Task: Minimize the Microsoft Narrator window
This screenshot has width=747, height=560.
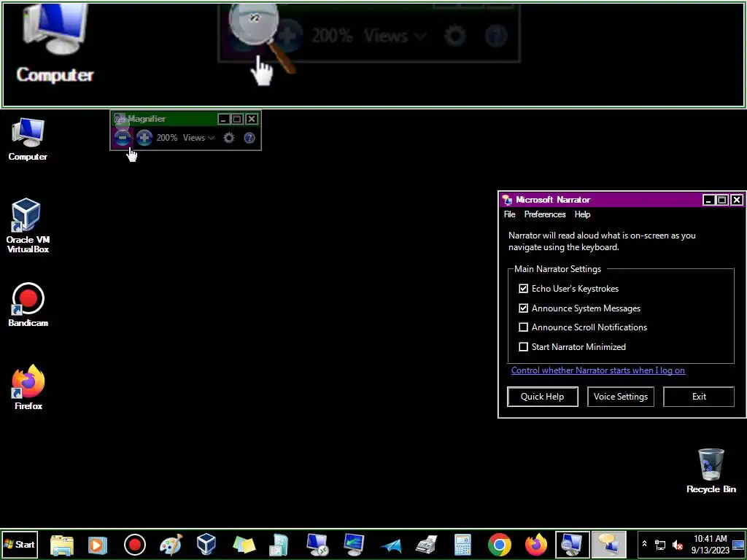Action: pyautogui.click(x=708, y=200)
